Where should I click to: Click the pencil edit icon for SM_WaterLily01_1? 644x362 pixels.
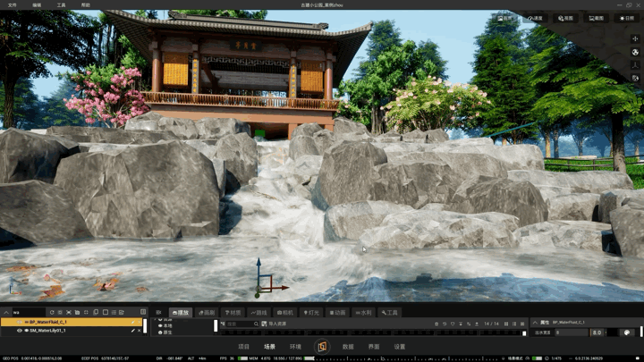[133, 331]
